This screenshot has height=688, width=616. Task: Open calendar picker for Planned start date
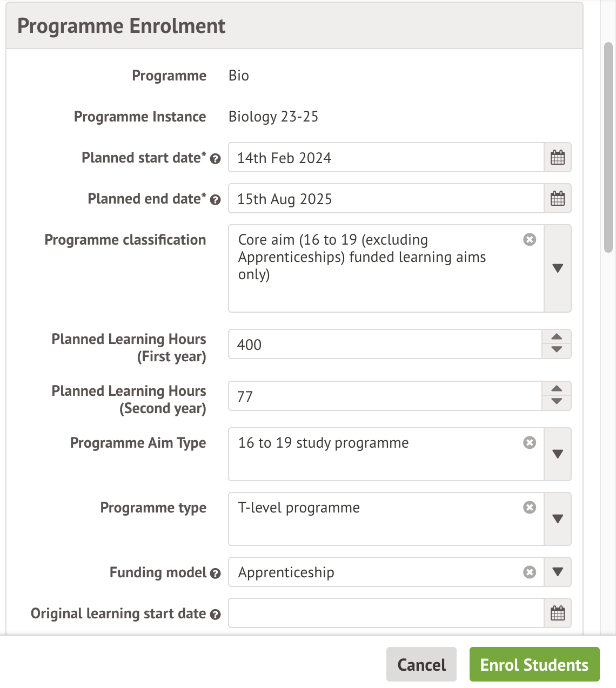(557, 158)
